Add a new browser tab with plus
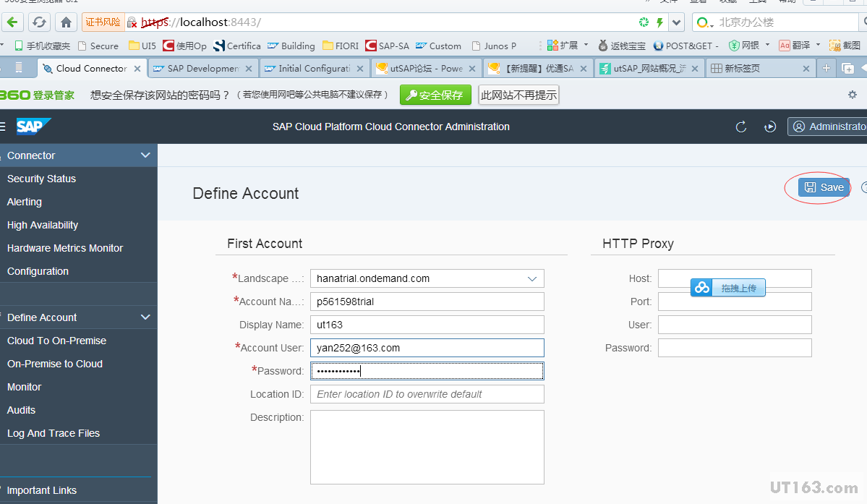The height and width of the screenshot is (504, 867). point(826,68)
